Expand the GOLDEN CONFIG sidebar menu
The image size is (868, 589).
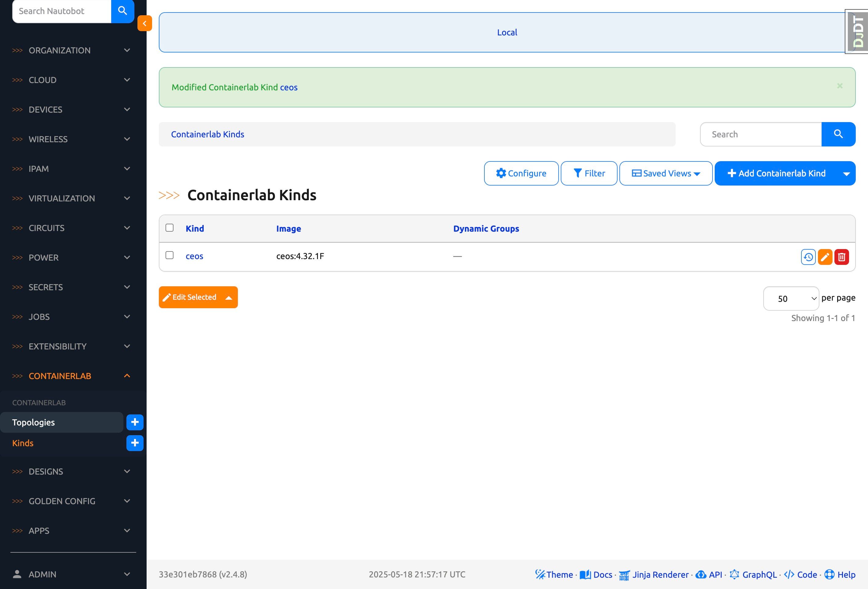coord(71,501)
